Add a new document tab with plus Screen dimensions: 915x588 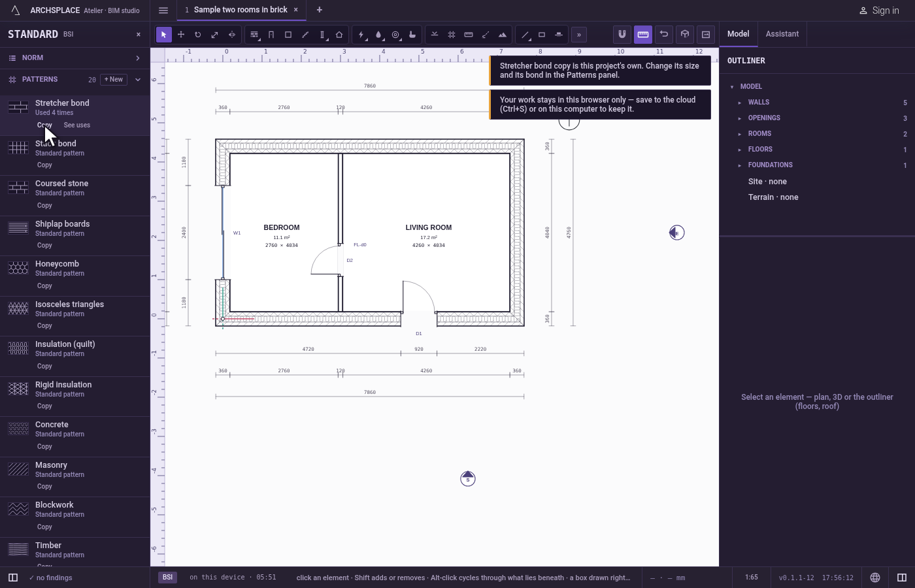tap(320, 10)
